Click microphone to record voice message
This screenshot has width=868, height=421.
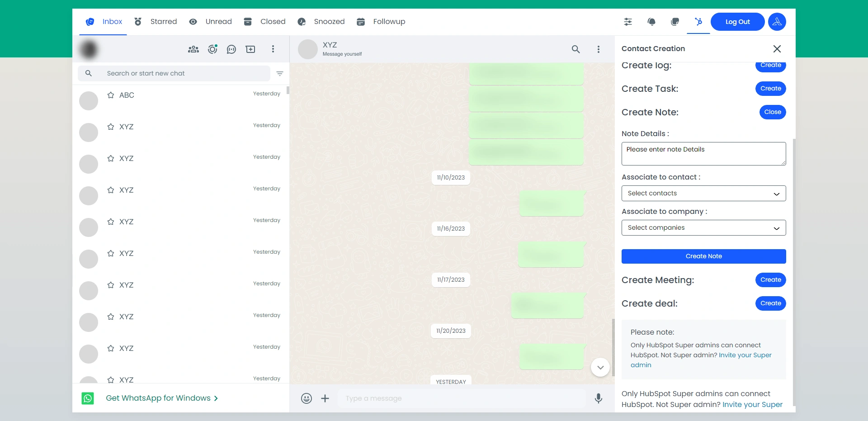[598, 398]
